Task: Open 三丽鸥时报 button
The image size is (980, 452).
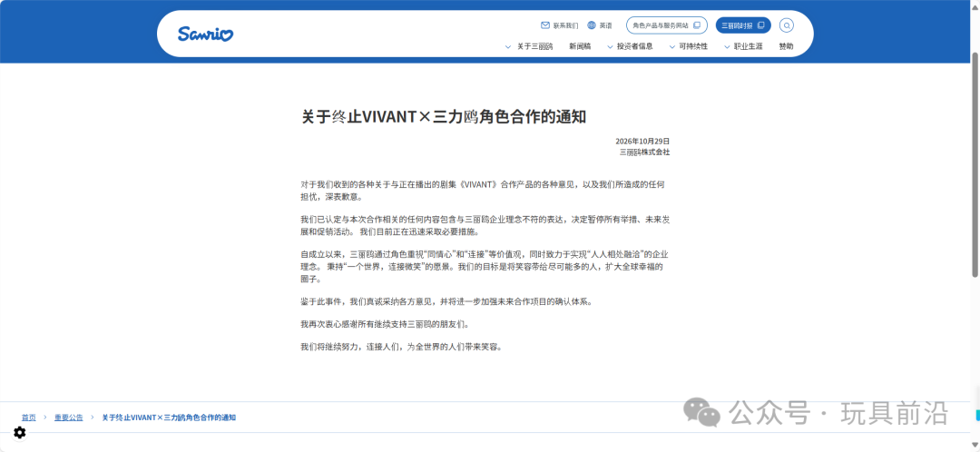Action: click(x=743, y=25)
